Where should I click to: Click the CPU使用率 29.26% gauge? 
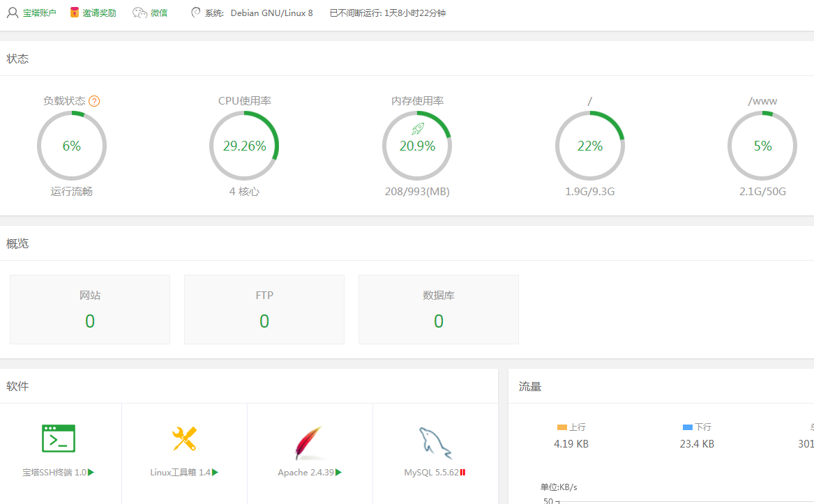pos(245,146)
